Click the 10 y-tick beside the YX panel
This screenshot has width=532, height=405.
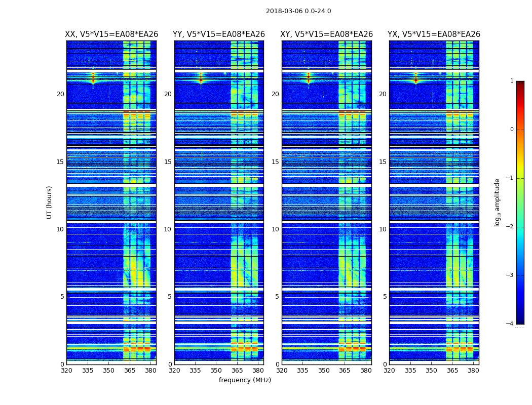pyautogui.click(x=383, y=229)
